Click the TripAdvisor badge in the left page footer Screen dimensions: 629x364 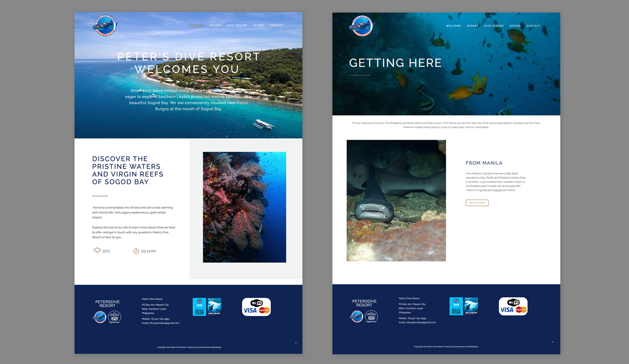pyautogui.click(x=115, y=317)
